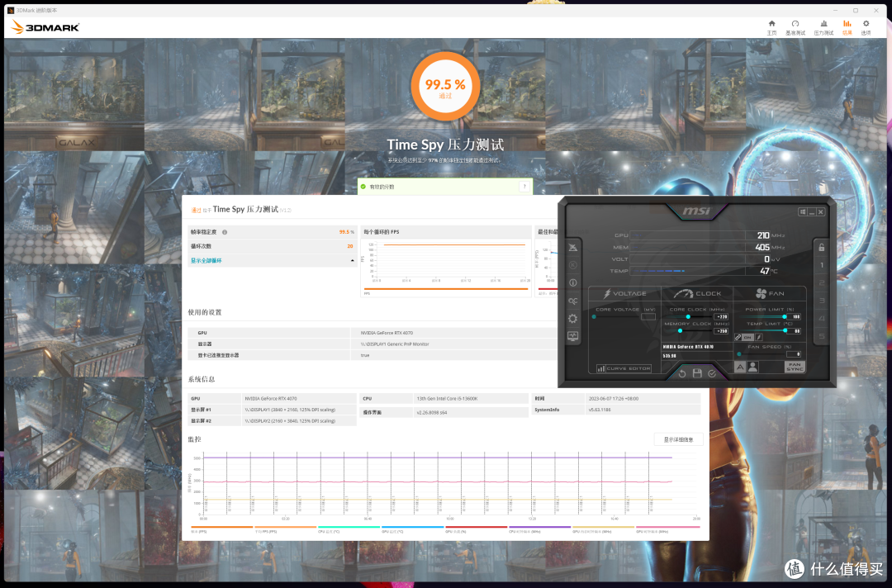The width and height of the screenshot is (892, 588).
Task: Click Power Limit slider handle
Action: click(x=785, y=317)
